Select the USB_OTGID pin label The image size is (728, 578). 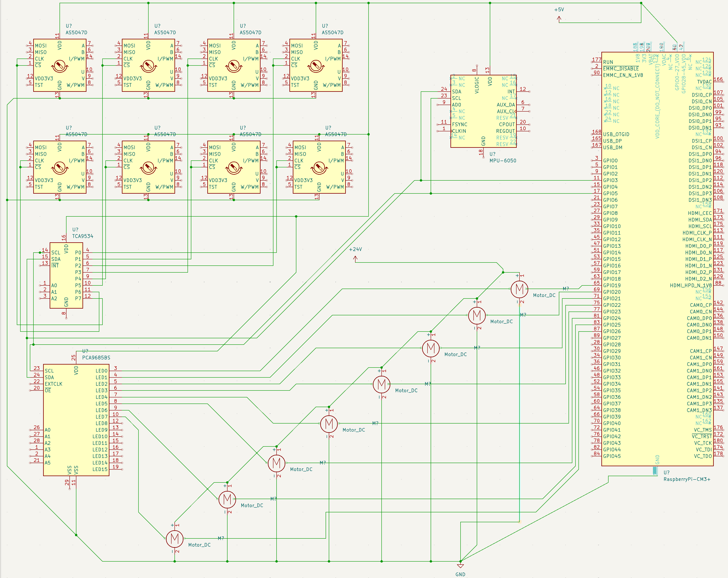point(616,134)
